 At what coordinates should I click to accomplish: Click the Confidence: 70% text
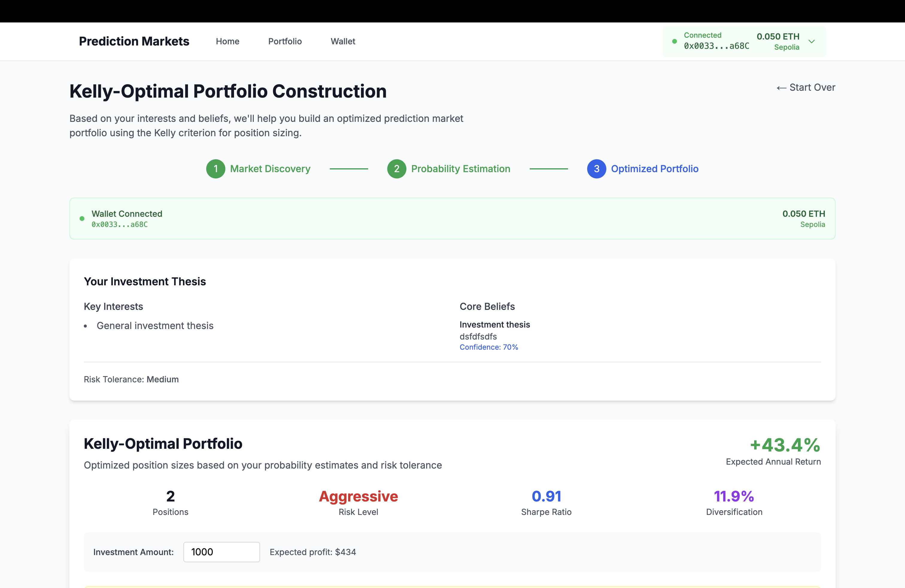489,347
